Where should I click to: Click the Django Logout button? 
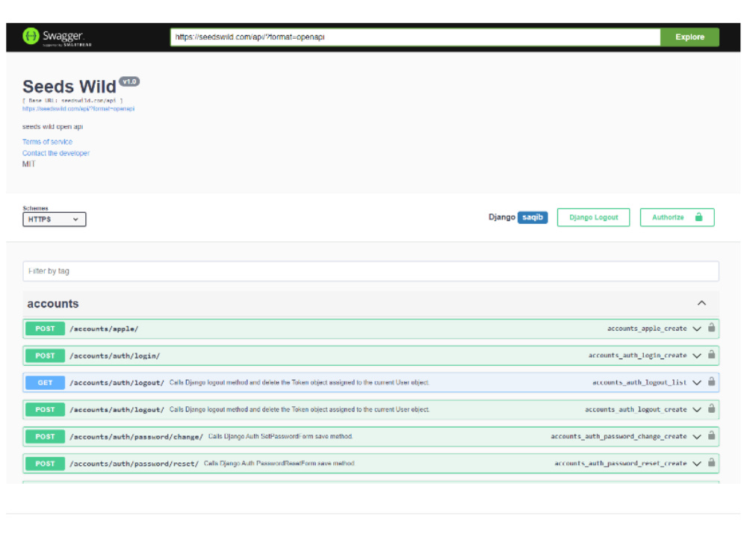click(594, 217)
